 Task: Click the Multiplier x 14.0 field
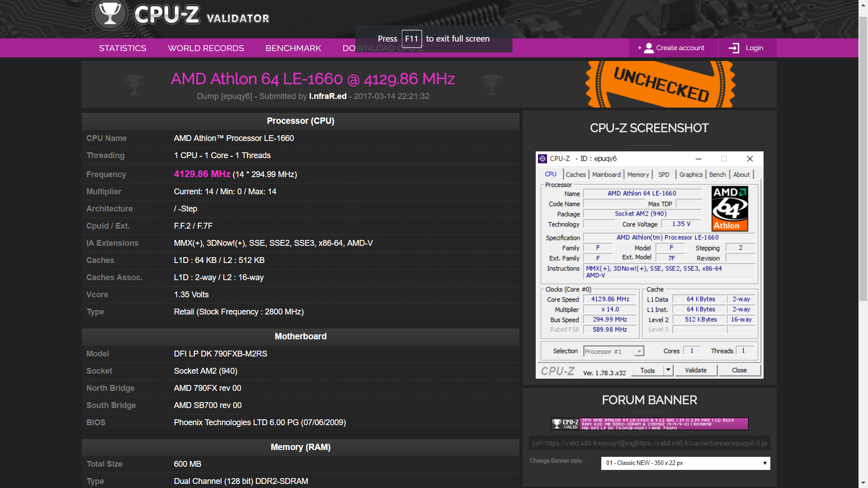coord(610,310)
